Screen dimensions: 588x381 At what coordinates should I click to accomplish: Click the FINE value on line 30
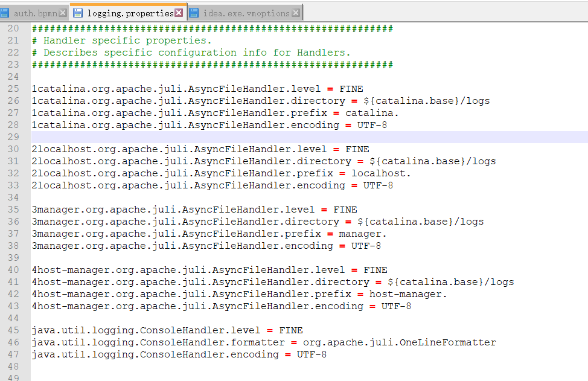pyautogui.click(x=357, y=149)
